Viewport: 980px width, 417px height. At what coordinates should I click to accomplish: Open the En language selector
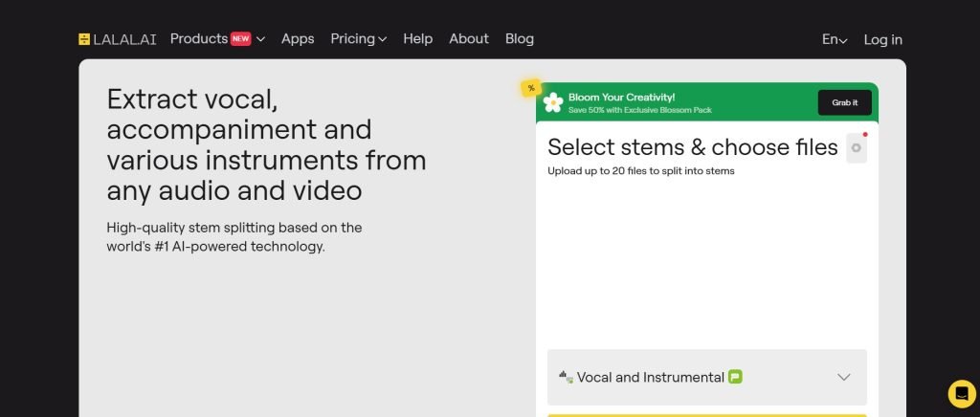tap(835, 39)
